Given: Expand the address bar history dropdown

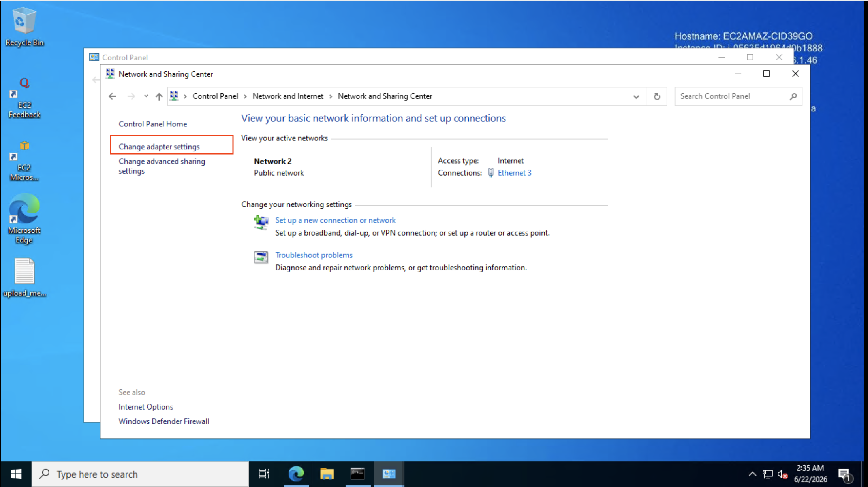Looking at the screenshot, I should point(636,97).
